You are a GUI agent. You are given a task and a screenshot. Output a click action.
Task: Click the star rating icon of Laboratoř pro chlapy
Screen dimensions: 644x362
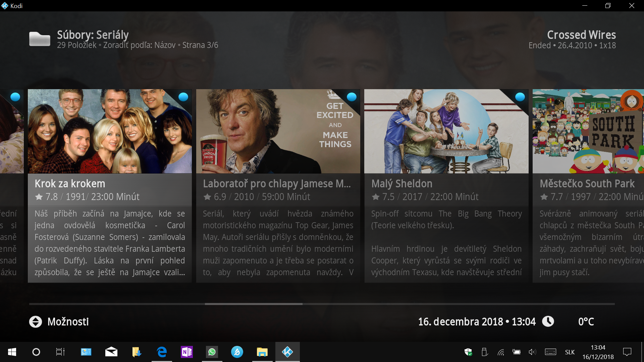click(207, 197)
